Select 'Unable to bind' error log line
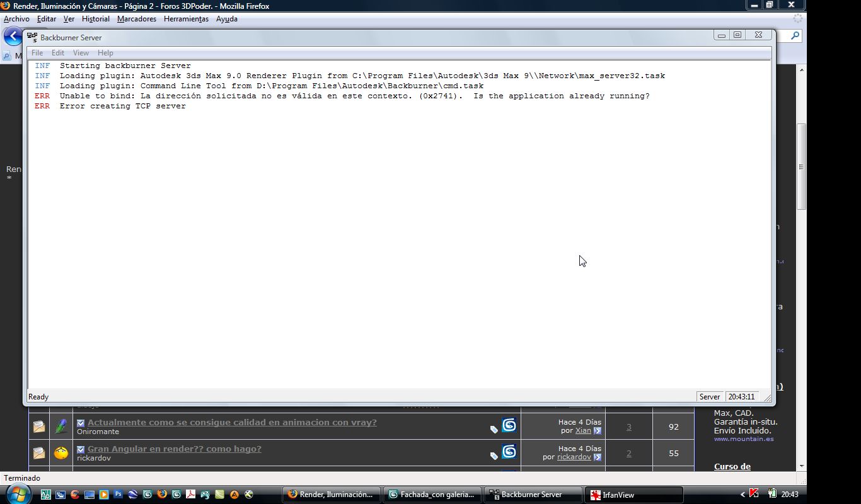The height and width of the screenshot is (504, 861). [x=355, y=96]
